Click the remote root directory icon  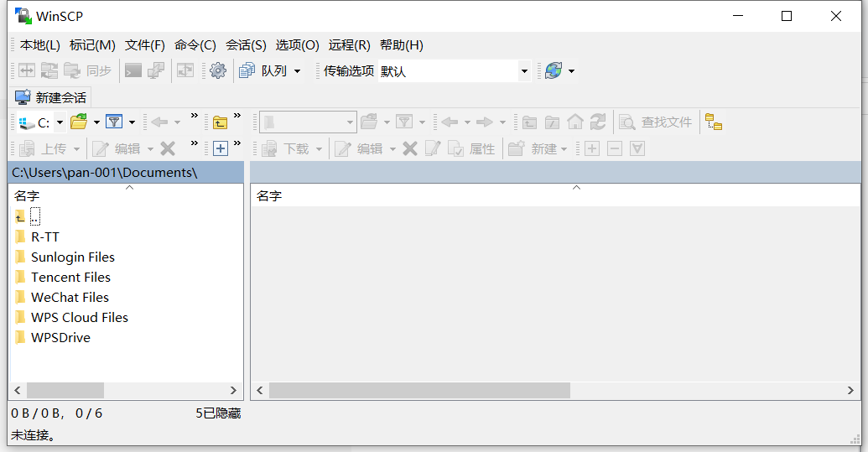[x=552, y=122]
